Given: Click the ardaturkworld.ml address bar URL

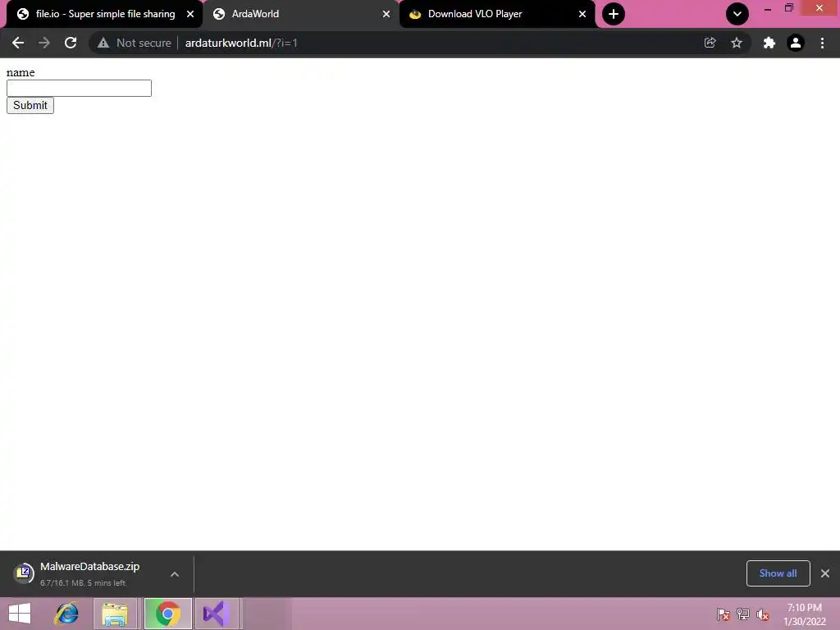Looking at the screenshot, I should click(x=241, y=43).
